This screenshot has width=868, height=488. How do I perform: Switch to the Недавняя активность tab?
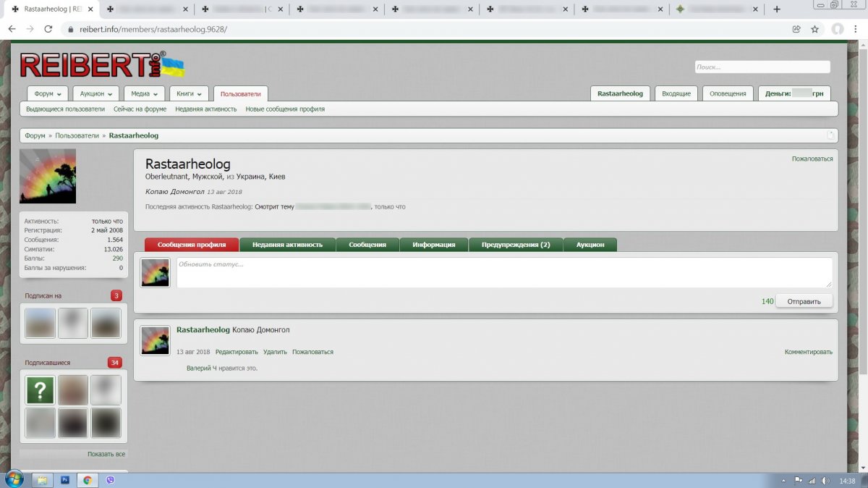pyautogui.click(x=287, y=245)
